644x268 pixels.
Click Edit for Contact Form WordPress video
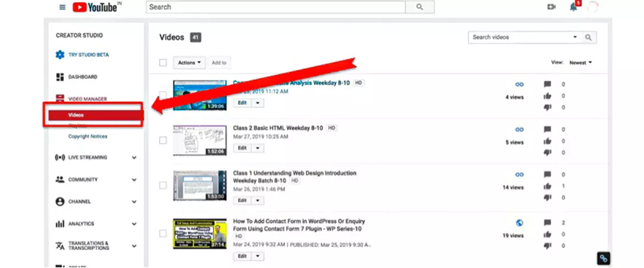[242, 256]
